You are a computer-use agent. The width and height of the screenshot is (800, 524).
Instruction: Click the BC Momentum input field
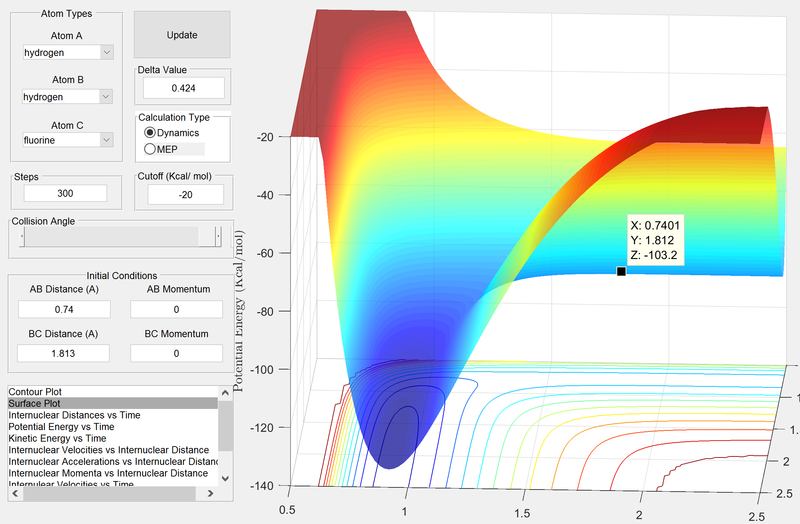coord(177,353)
